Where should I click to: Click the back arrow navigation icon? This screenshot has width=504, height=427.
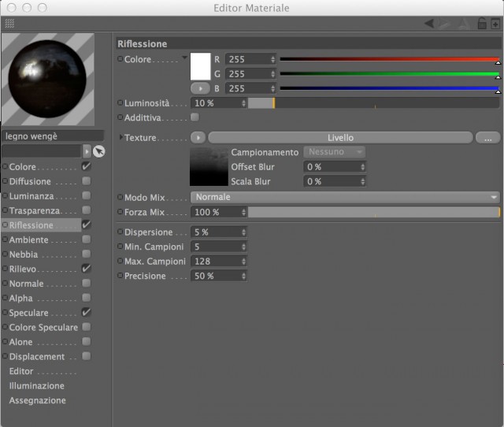click(x=429, y=23)
